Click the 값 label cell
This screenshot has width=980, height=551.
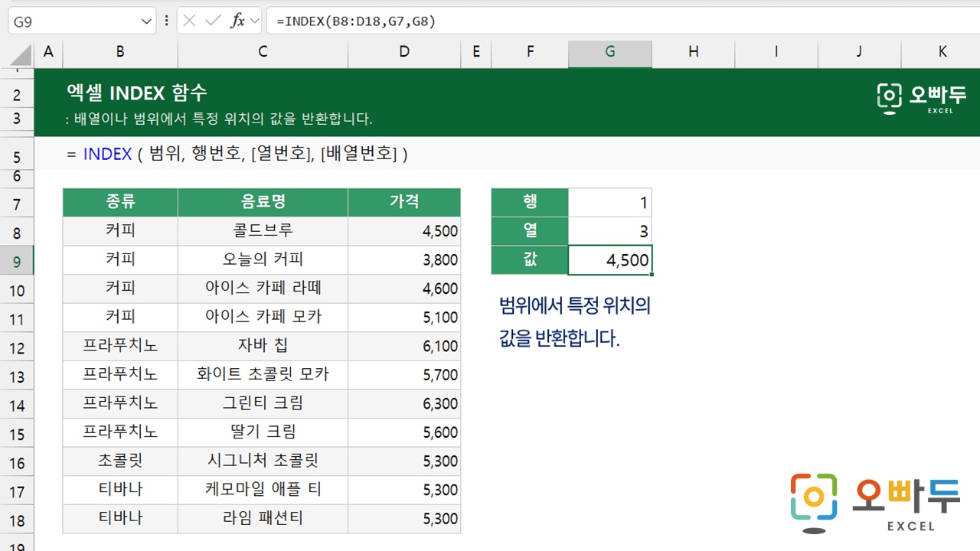tap(530, 260)
